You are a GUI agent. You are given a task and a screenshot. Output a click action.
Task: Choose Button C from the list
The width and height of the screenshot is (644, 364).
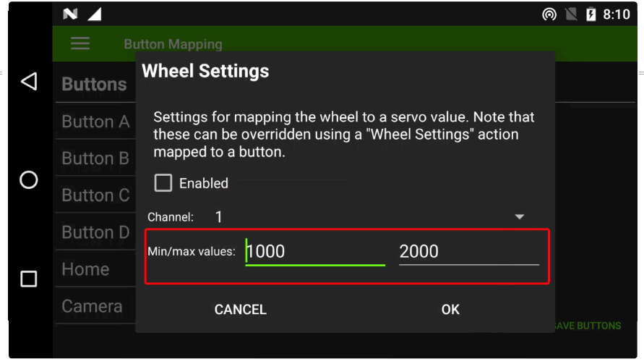coord(95,195)
